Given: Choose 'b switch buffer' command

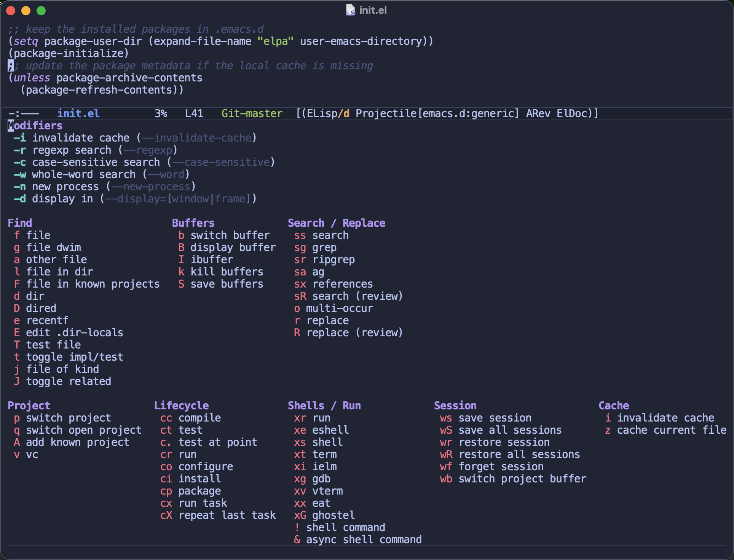Looking at the screenshot, I should [x=224, y=235].
